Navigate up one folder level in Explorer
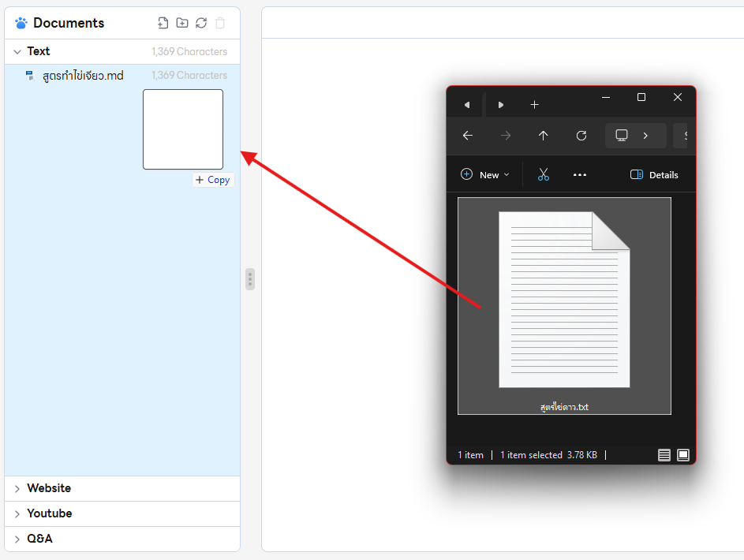Viewport: 744px width, 560px height. click(x=543, y=136)
